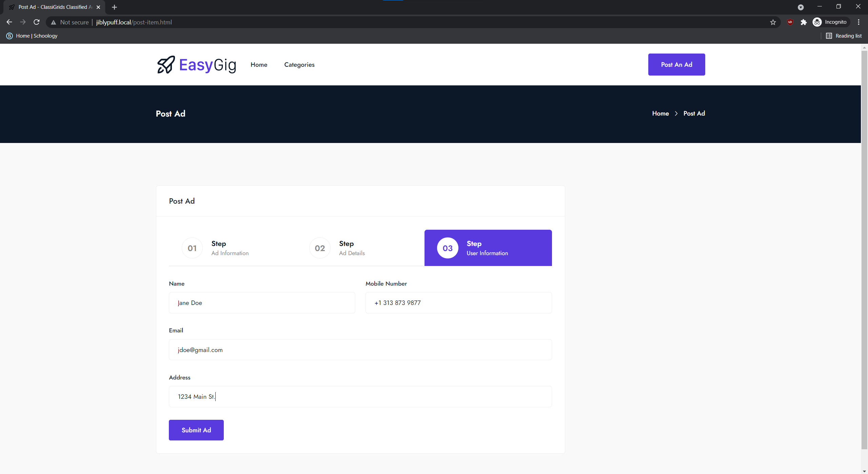Open Home | Schoology bookmark
Screen dimensions: 868x474
click(x=32, y=36)
